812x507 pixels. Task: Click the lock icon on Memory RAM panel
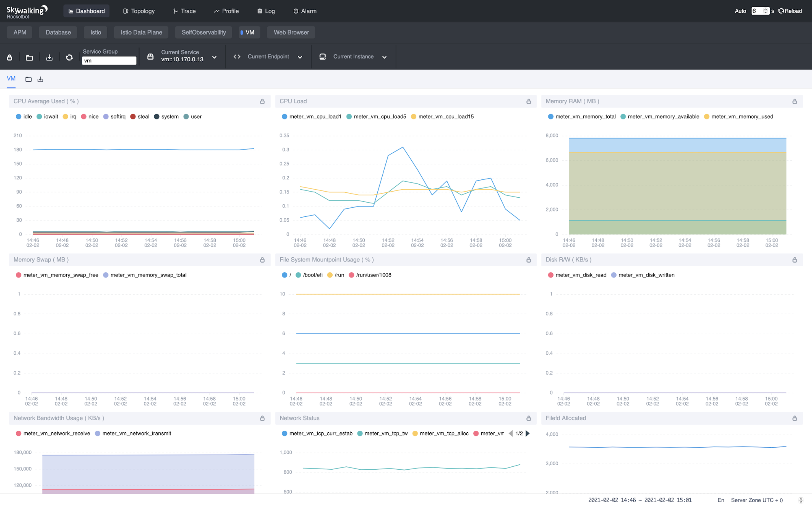click(795, 101)
